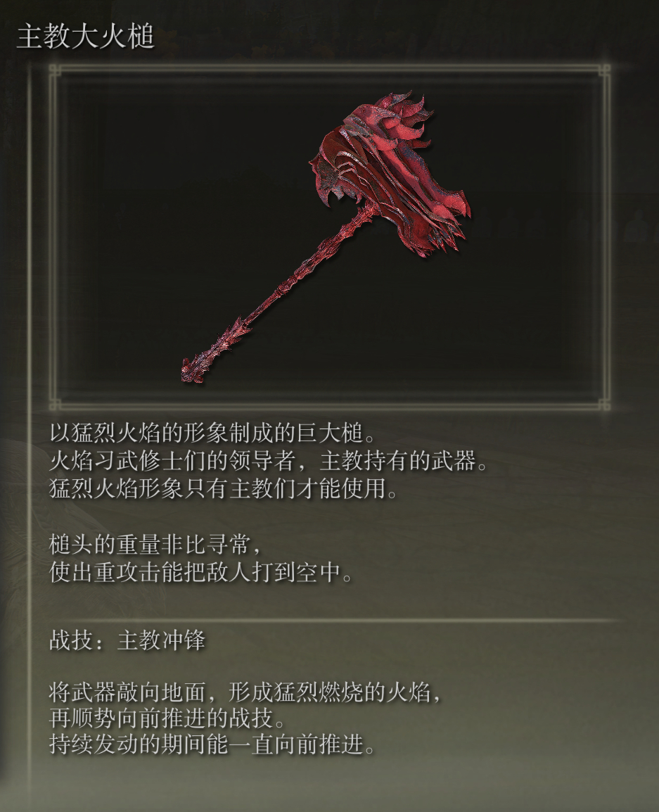Click the line 猛烈火焰形象只有主教们才能使用
Viewport: 659px width, 812px height.
224,489
